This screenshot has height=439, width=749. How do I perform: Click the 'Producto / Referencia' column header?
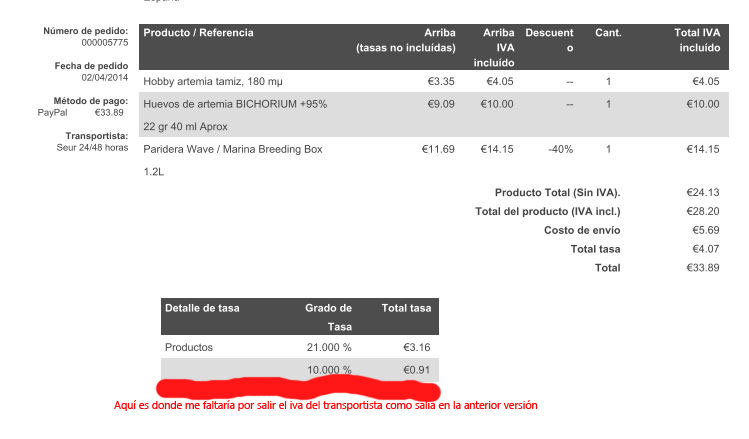(x=198, y=33)
